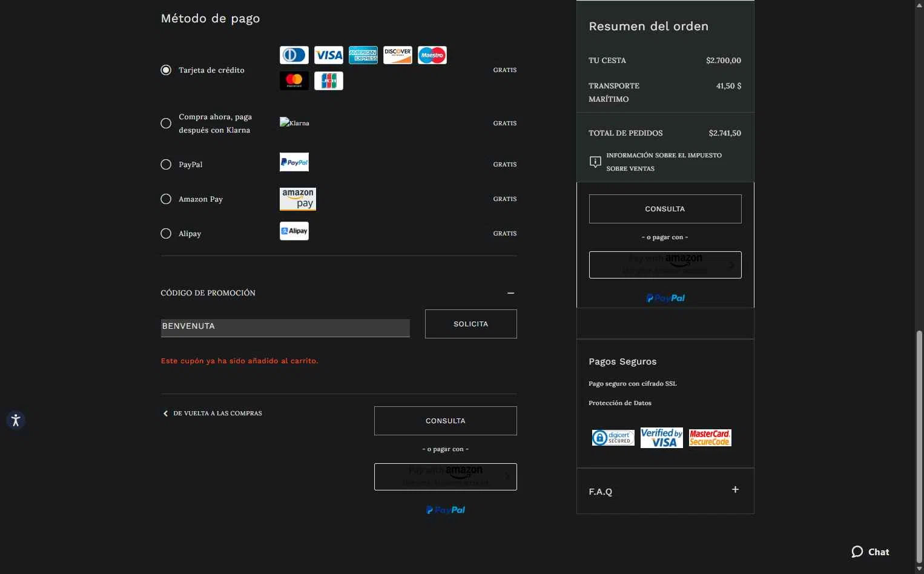Click the Klarna logo image
This screenshot has width=924, height=574.
coord(294,122)
